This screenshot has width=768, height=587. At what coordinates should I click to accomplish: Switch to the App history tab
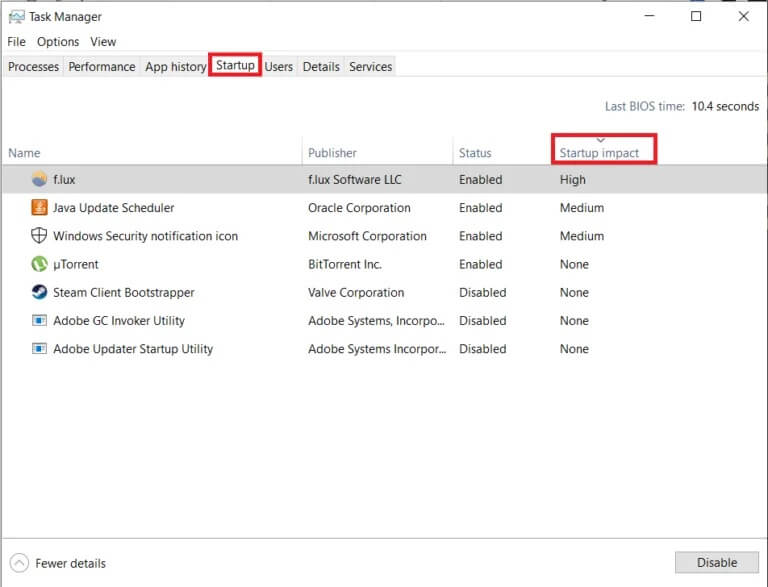click(x=175, y=67)
